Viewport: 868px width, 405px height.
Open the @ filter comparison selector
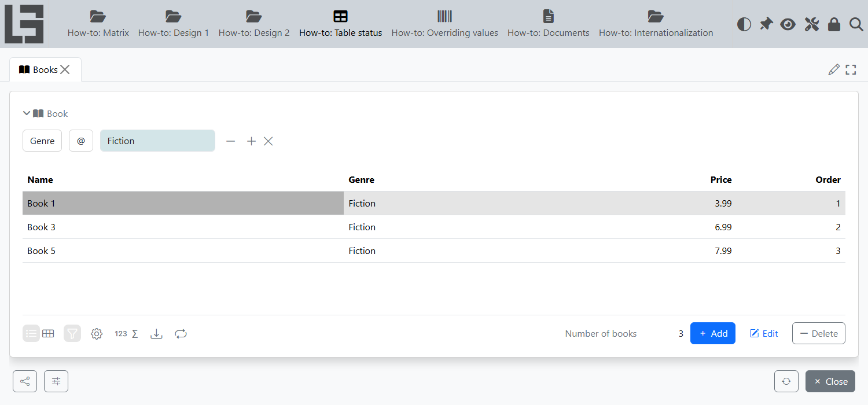click(81, 141)
